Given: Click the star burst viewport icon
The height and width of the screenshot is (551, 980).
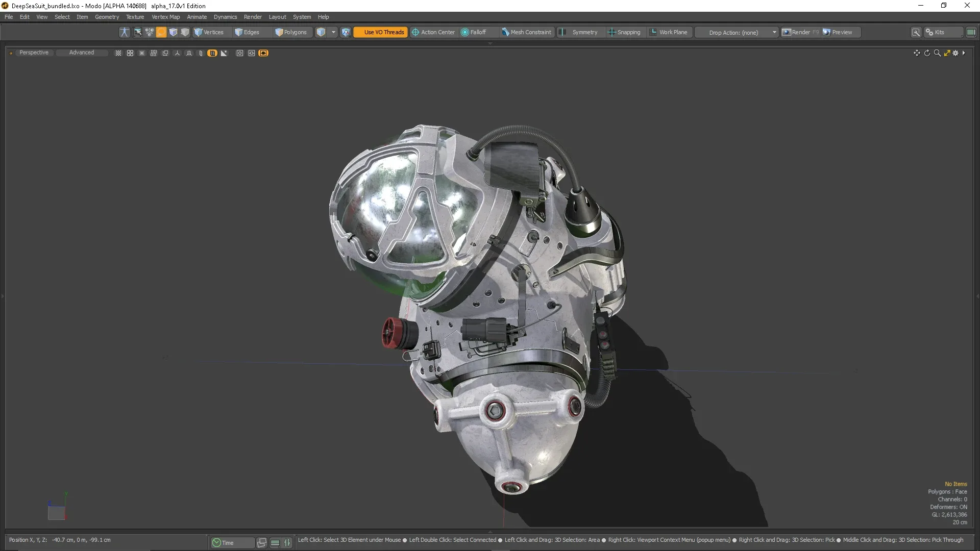Looking at the screenshot, I should tap(142, 53).
